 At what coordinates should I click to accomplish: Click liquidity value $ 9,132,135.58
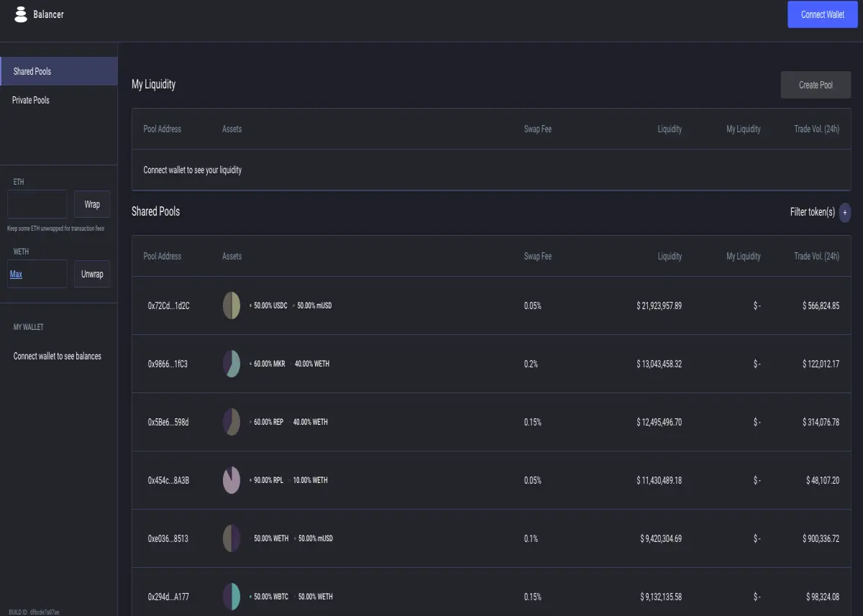661,597
